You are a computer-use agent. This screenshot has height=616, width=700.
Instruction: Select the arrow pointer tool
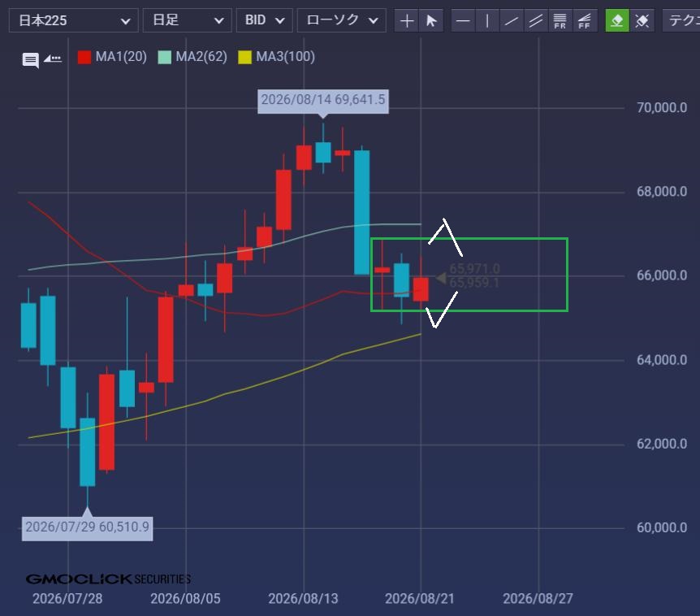point(431,20)
